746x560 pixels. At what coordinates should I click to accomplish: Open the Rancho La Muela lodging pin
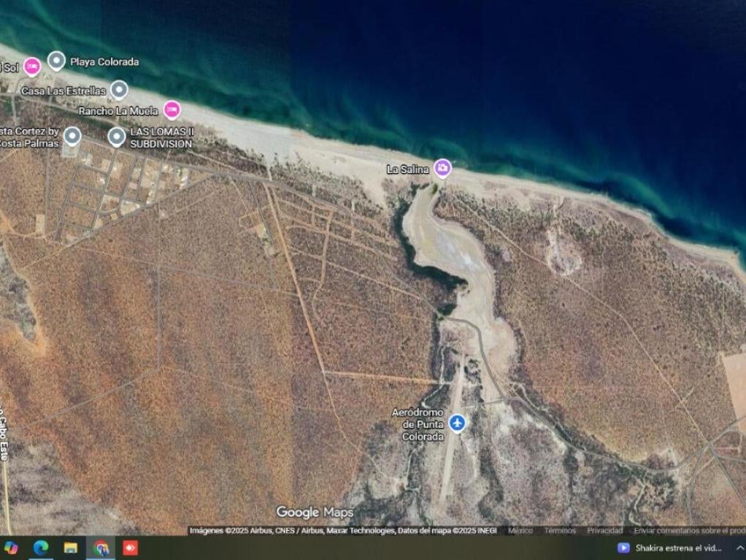click(172, 110)
